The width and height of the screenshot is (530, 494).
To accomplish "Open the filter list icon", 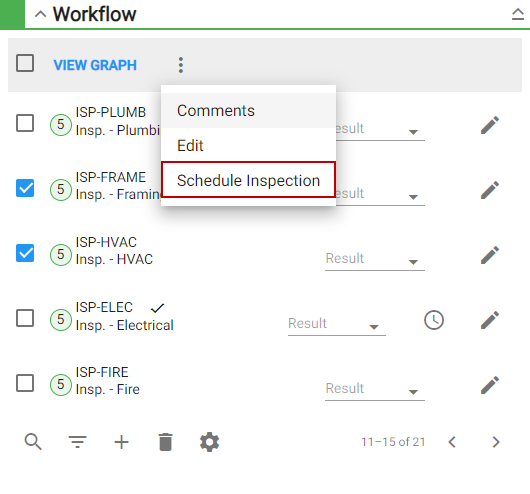I will point(77,442).
